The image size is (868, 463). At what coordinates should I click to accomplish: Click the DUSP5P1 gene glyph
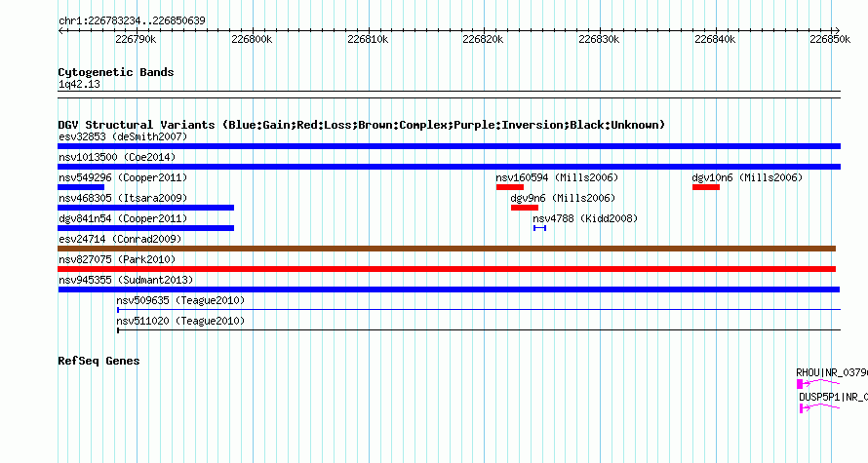click(x=820, y=407)
